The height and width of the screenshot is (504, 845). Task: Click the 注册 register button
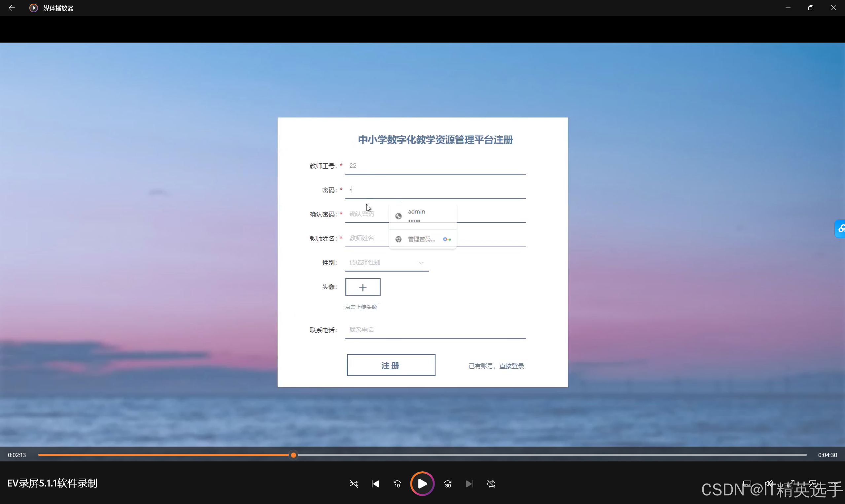click(391, 365)
